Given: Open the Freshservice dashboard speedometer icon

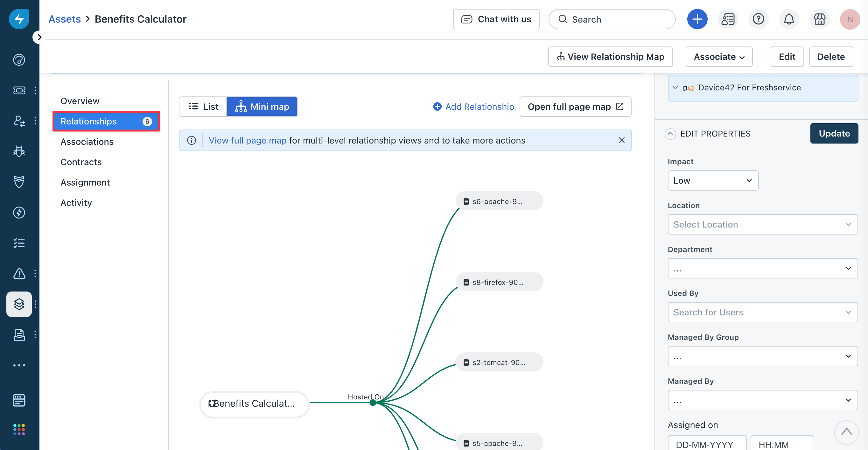Looking at the screenshot, I should (19, 60).
